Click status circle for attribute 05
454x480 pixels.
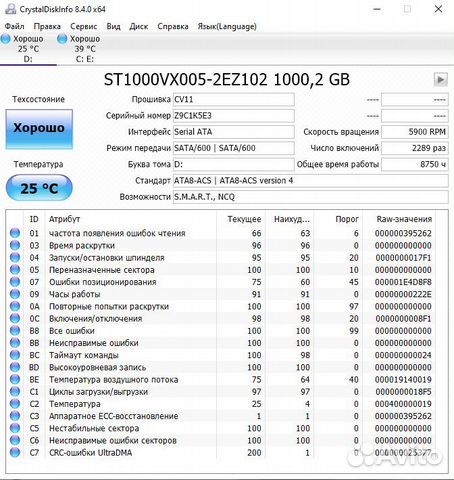(15, 270)
